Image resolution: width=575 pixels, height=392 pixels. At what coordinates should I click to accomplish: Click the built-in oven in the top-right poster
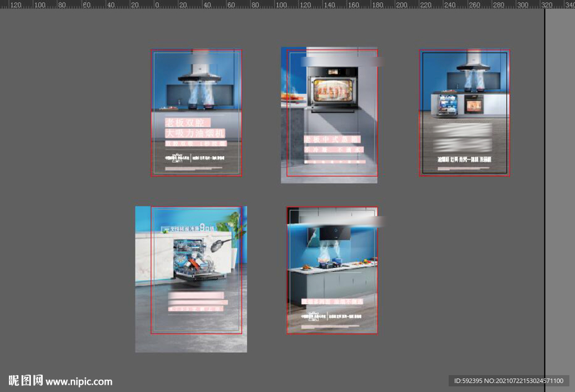tap(474, 104)
